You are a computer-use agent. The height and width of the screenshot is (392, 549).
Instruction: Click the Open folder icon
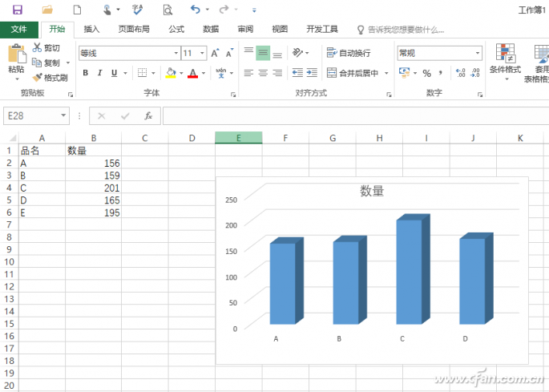pos(47,10)
